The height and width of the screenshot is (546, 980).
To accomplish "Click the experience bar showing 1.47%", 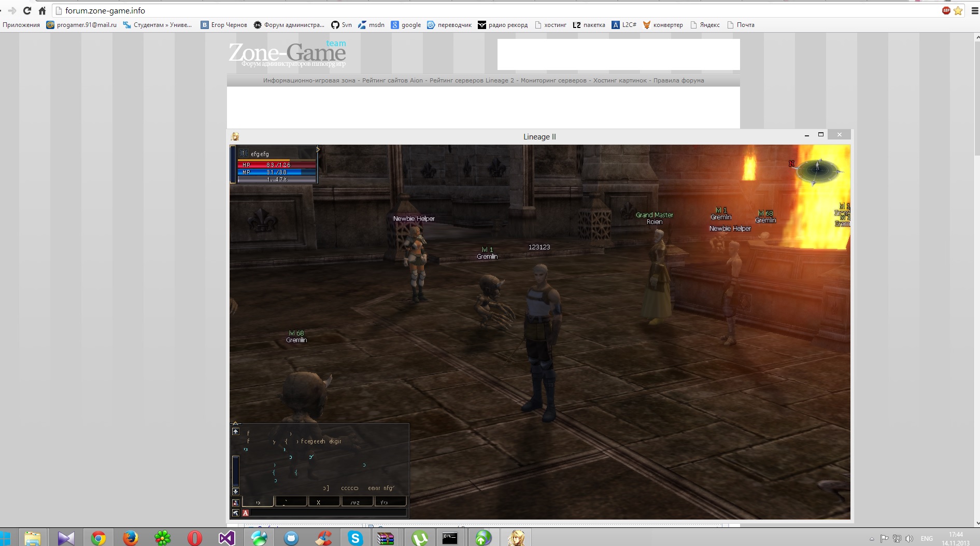I will [x=277, y=179].
